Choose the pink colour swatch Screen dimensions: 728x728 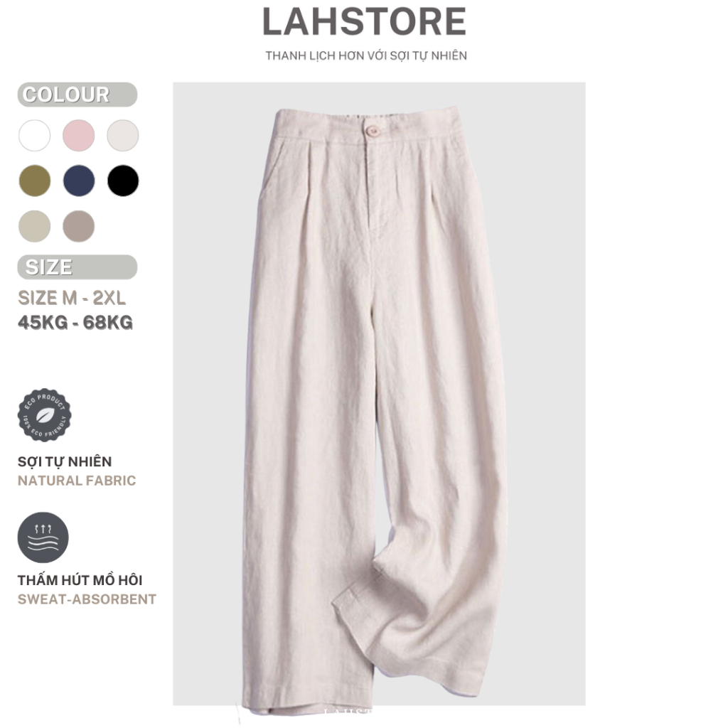coord(78,136)
